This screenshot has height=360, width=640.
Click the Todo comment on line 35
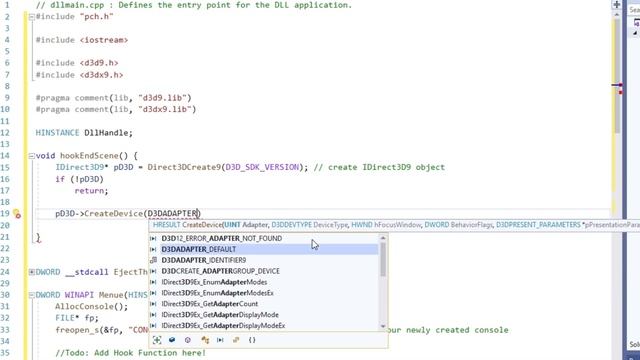point(130,353)
